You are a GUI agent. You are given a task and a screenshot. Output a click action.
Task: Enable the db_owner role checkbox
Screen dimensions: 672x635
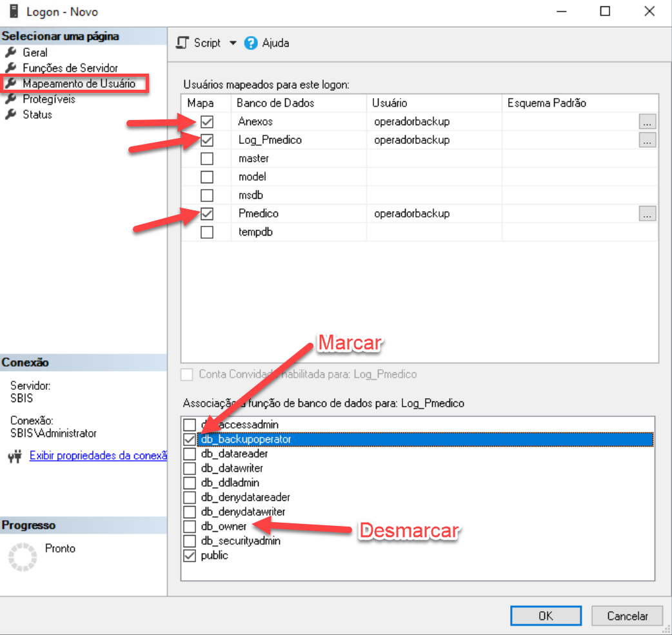point(190,527)
